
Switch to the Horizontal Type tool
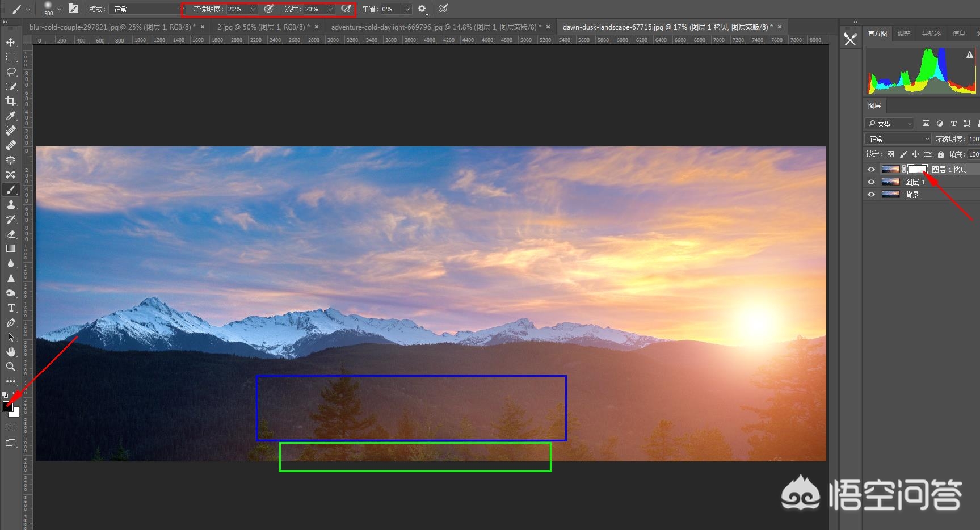click(11, 308)
